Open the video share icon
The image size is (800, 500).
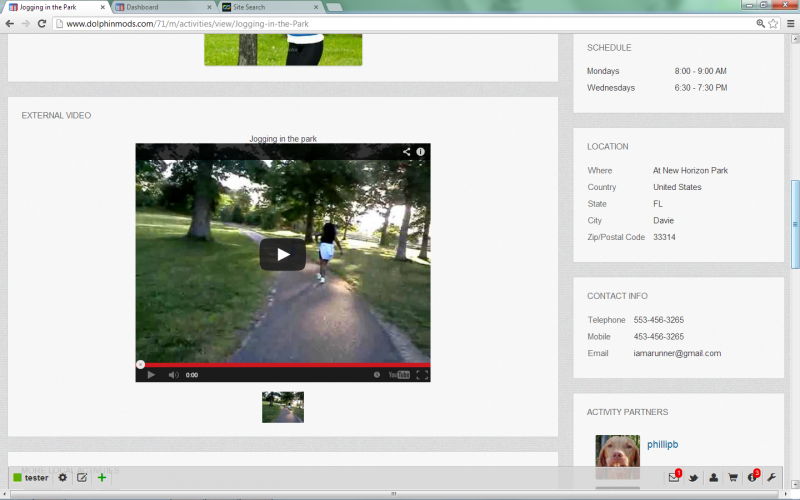point(406,152)
